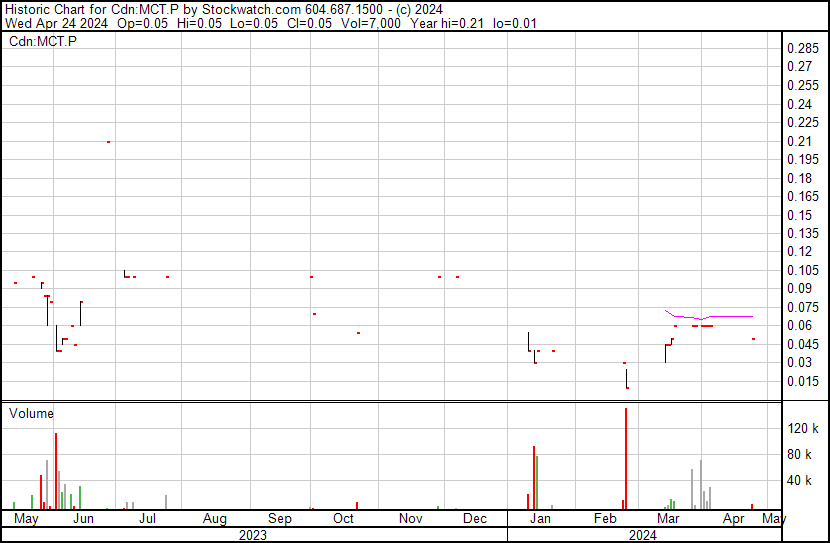Click the 'Vol=7,000' volume value
This screenshot has width=830, height=543.
point(371,23)
